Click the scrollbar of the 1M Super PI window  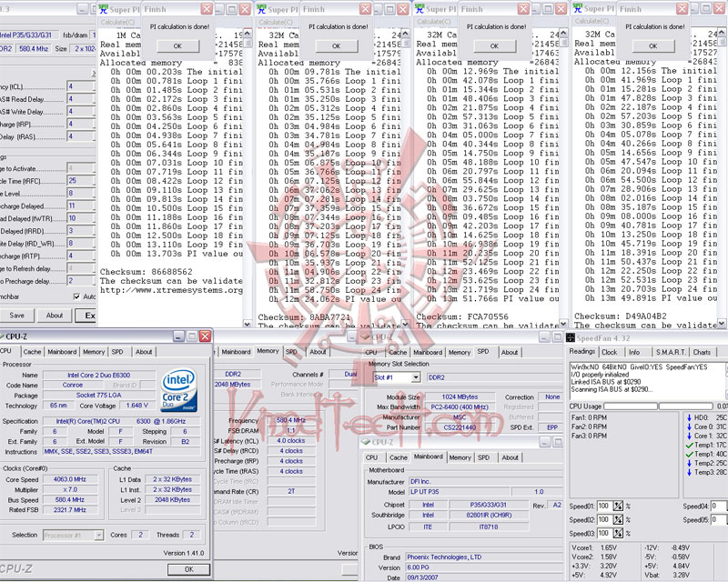(x=248, y=178)
